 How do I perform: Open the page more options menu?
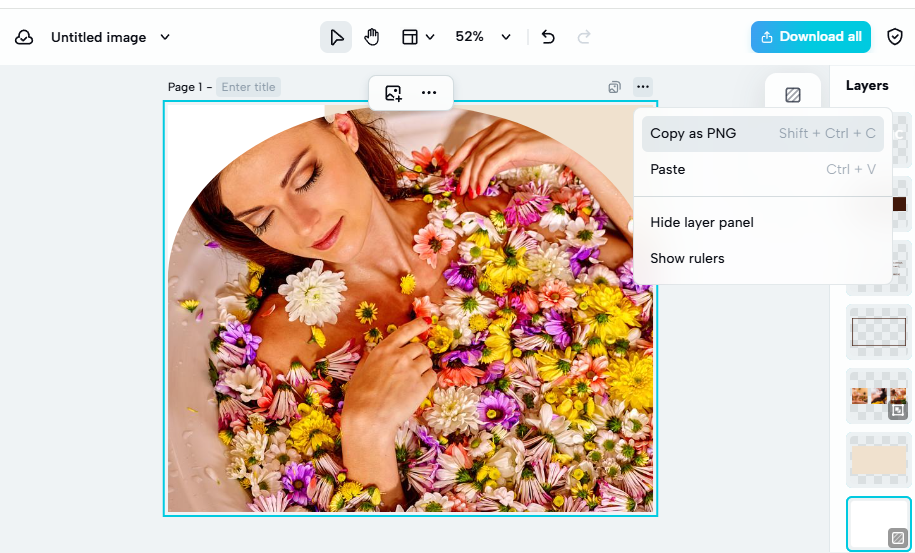tap(642, 87)
